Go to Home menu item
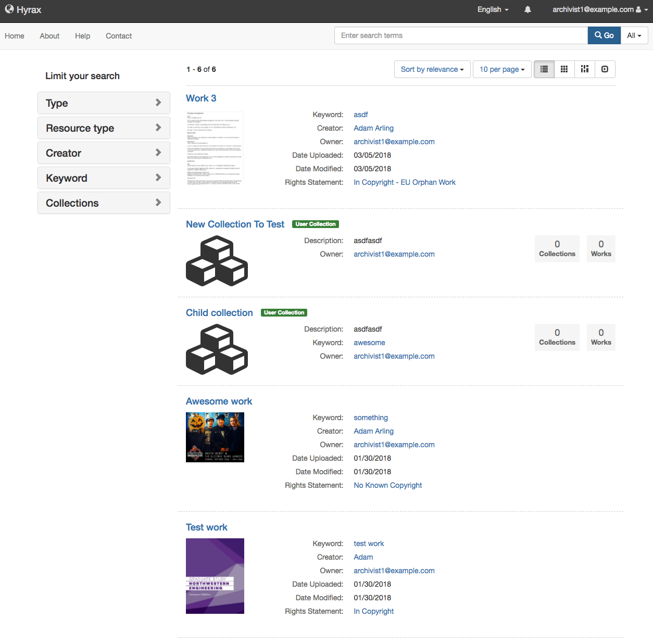The height and width of the screenshot is (644, 653). click(15, 36)
